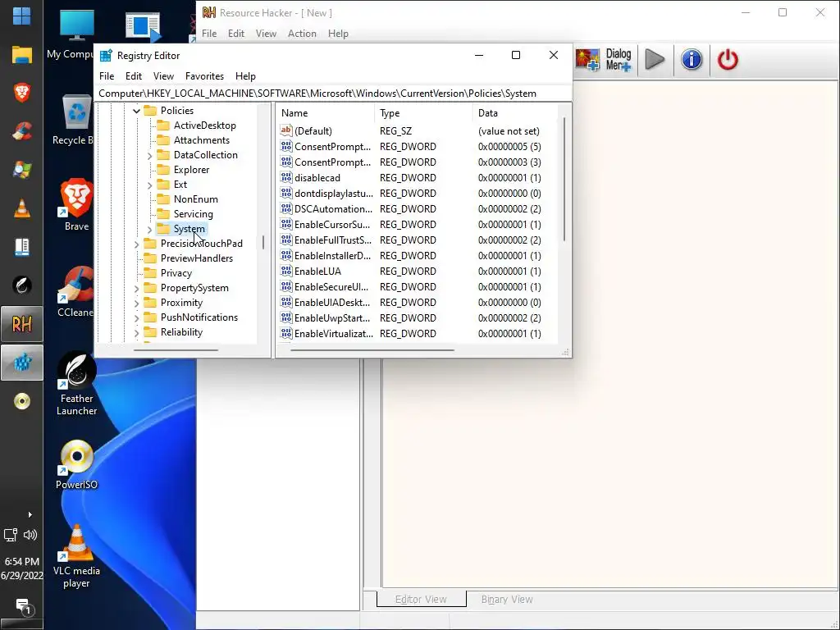Screen dimensions: 840x630
Task: Switch to the Binary View tab
Action: click(507, 599)
